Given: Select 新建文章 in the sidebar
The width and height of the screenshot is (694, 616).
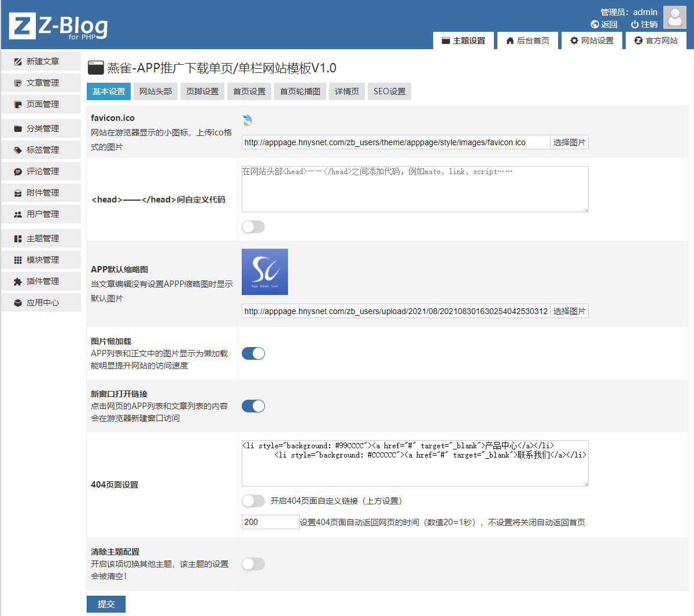Looking at the screenshot, I should pyautogui.click(x=40, y=61).
